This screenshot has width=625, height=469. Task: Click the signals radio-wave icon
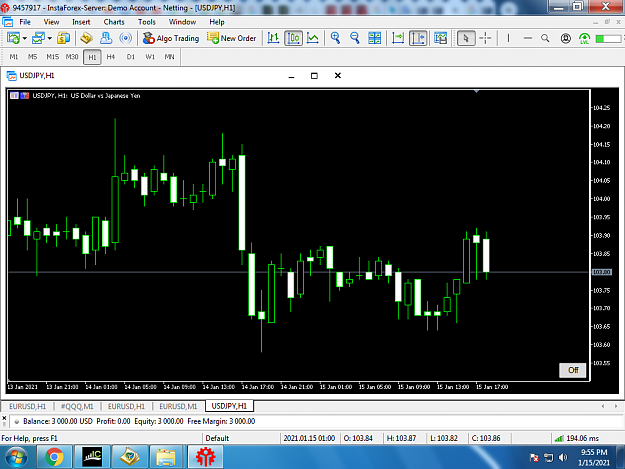pos(126,38)
